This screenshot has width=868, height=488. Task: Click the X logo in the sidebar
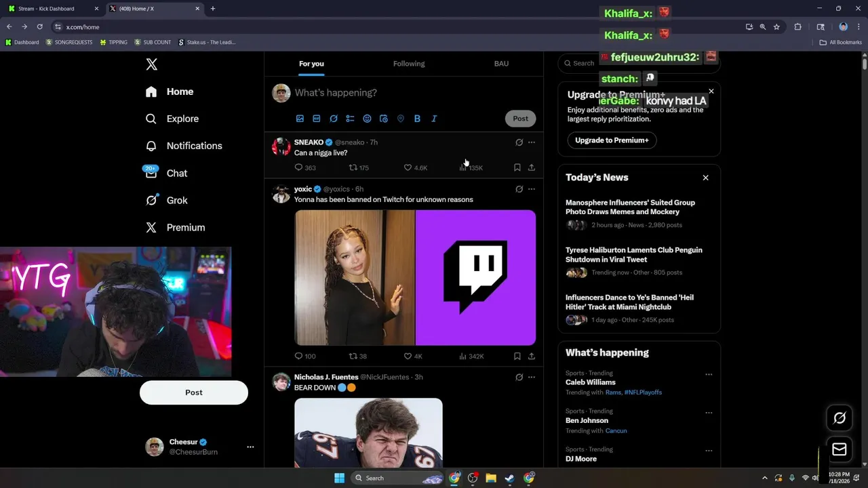tap(152, 64)
